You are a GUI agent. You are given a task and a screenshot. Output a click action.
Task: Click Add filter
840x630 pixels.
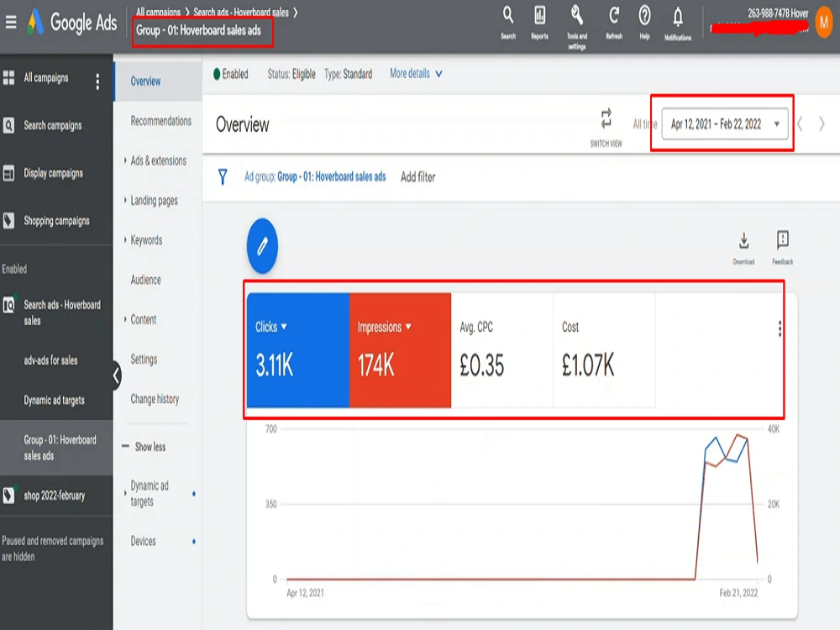pos(417,176)
